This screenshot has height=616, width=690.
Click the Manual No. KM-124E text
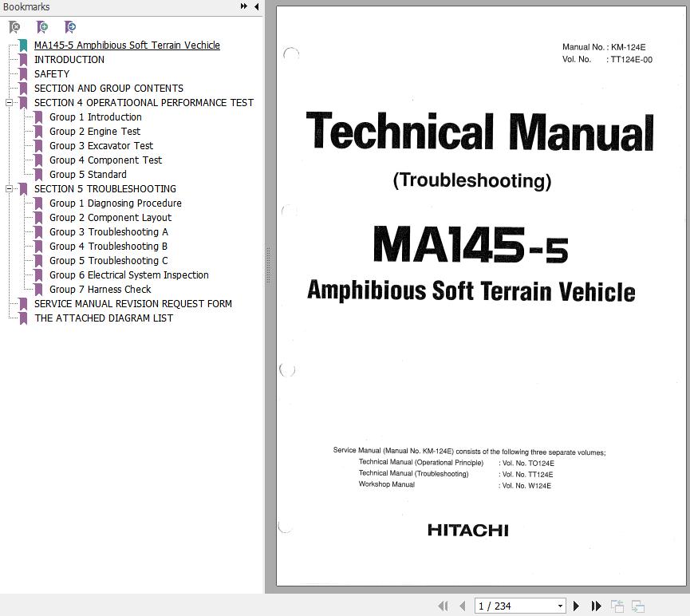coord(604,47)
